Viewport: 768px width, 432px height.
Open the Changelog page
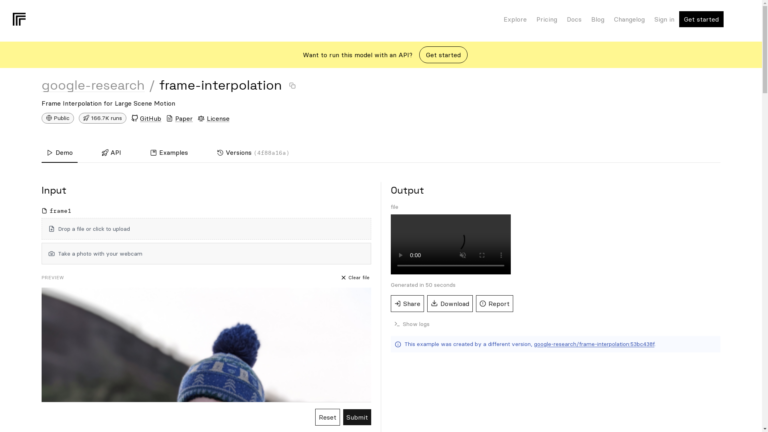pyautogui.click(x=629, y=20)
